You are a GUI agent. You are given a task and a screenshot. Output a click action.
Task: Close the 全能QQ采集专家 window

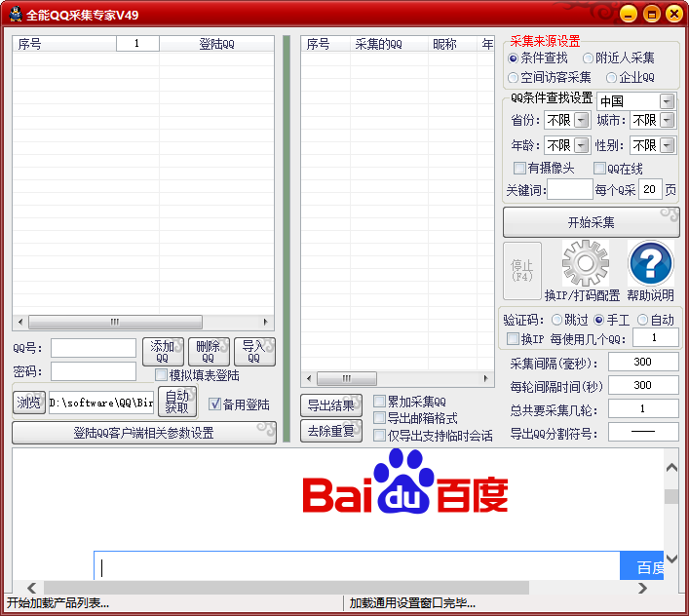(674, 14)
